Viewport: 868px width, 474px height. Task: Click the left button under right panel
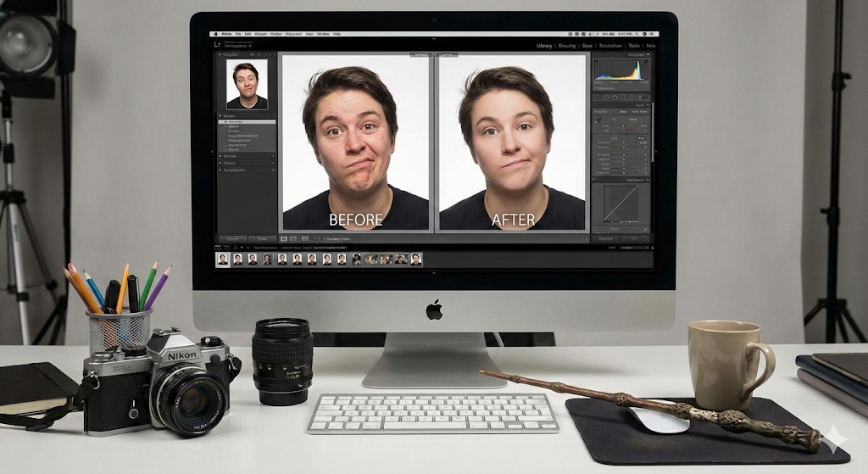coord(605,238)
